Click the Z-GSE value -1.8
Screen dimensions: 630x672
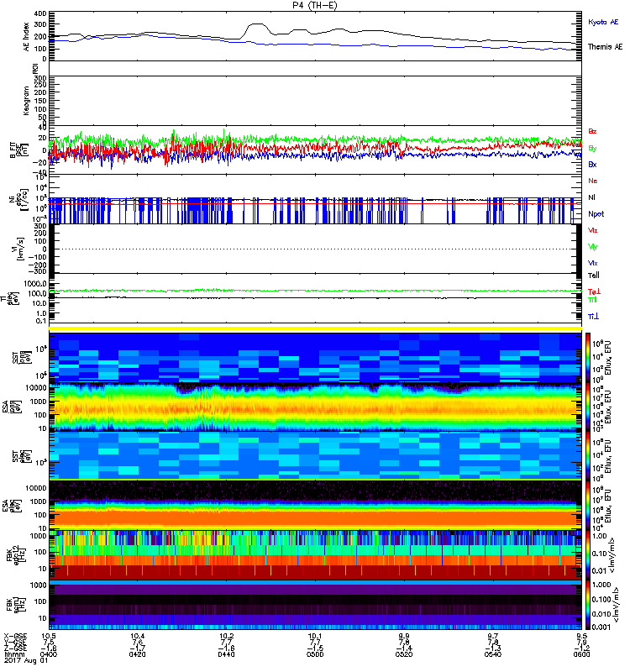click(x=49, y=648)
